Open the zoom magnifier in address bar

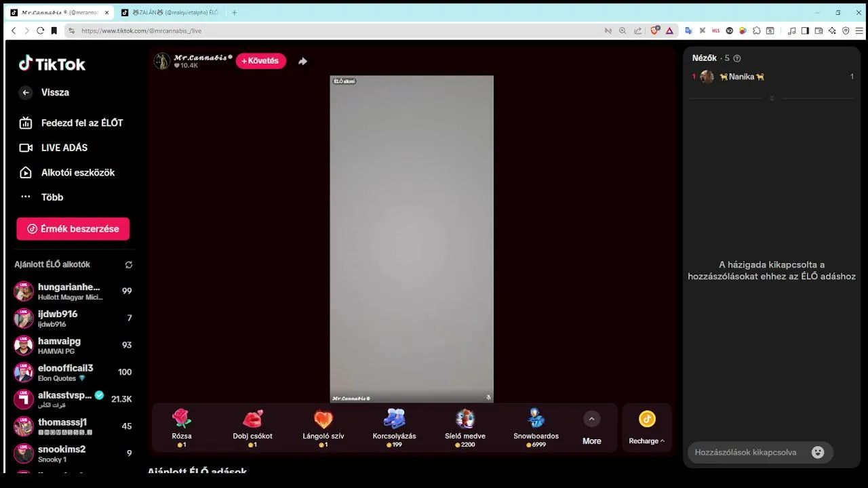[623, 30]
